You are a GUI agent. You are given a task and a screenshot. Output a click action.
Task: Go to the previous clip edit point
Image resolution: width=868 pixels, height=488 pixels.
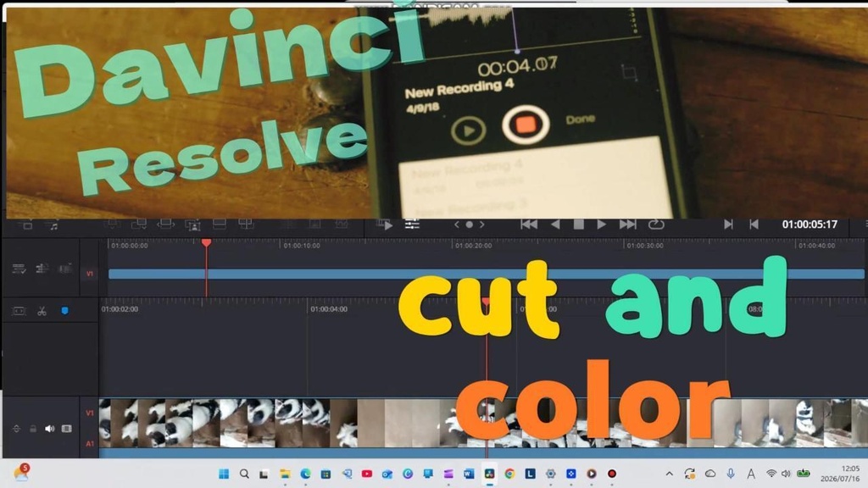point(754,224)
